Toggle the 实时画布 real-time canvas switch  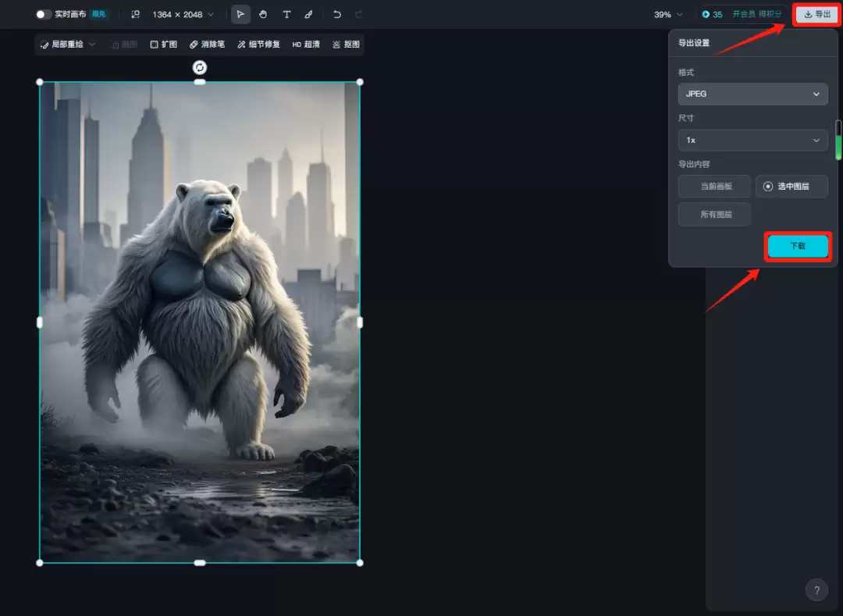click(43, 14)
